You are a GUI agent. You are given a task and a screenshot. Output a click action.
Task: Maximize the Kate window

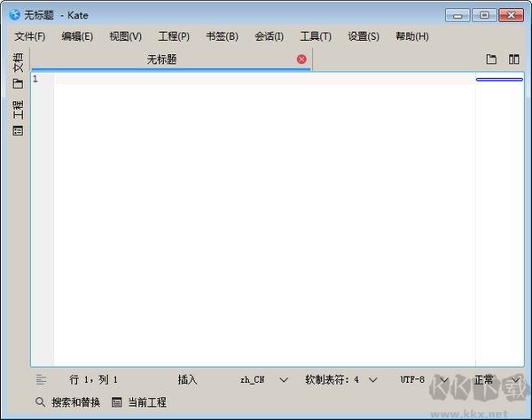(x=484, y=15)
